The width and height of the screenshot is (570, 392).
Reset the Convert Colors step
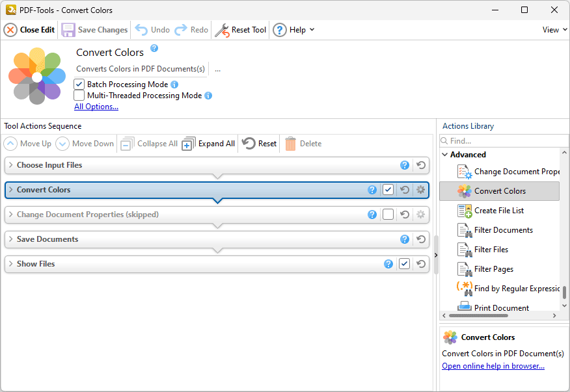(405, 190)
